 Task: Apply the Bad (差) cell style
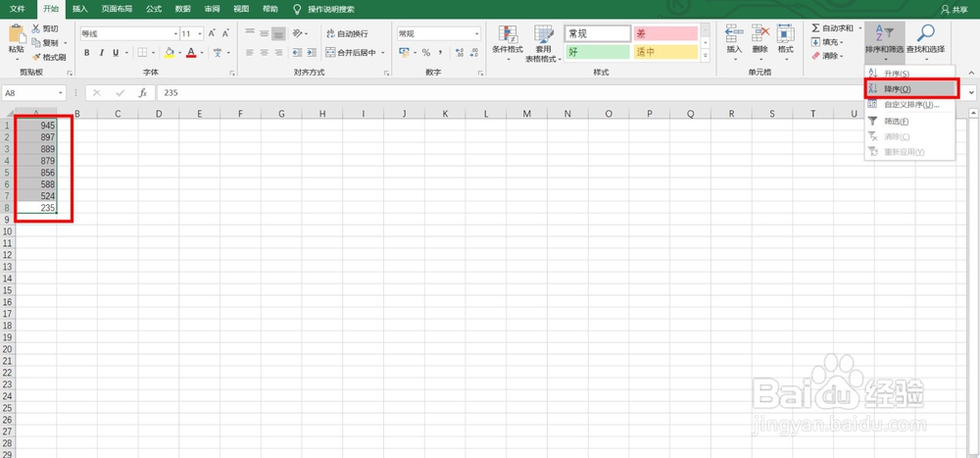(665, 33)
